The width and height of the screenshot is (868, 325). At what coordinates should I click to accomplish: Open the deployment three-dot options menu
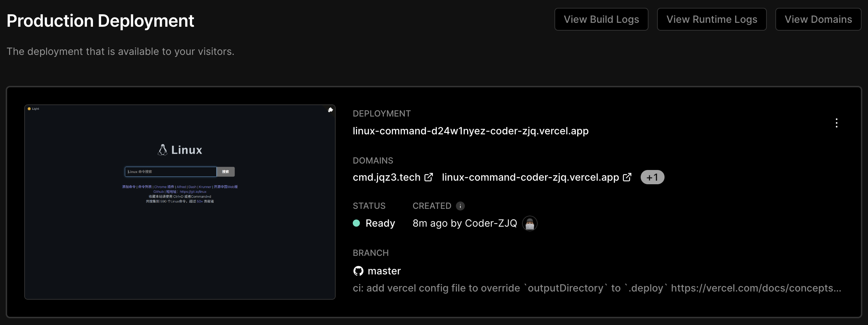coord(836,123)
